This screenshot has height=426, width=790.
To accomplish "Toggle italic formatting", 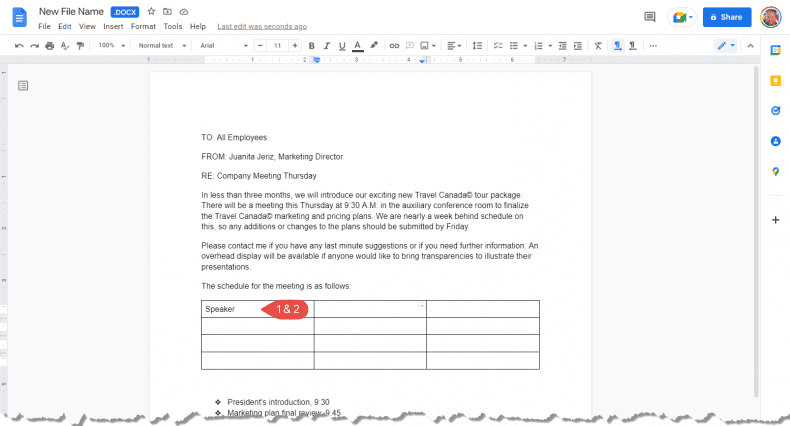I will tap(326, 45).
